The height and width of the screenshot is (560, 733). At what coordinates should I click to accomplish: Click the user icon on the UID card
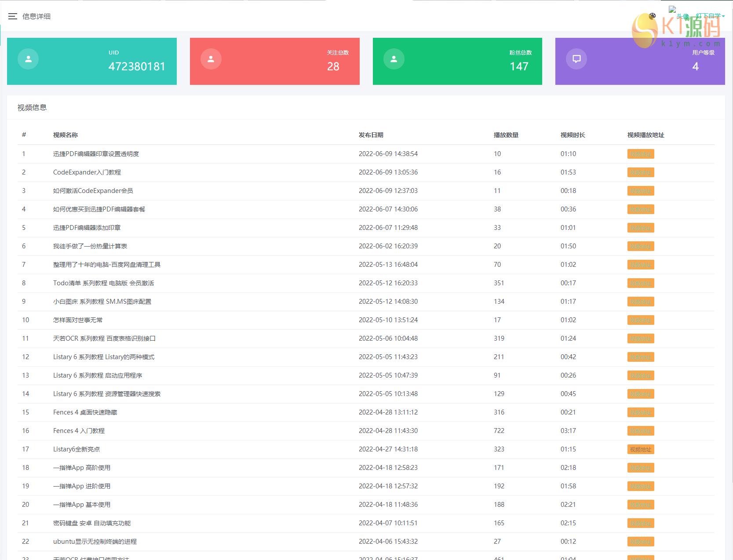(x=28, y=59)
